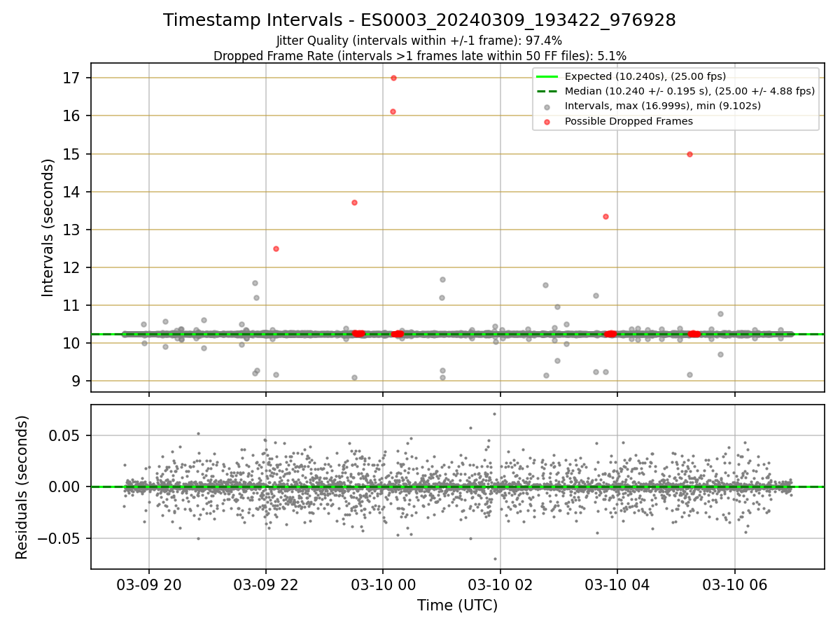This screenshot has width=840, height=630.
Task: Click the red point near 13.7 seconds
Action: [x=354, y=202]
